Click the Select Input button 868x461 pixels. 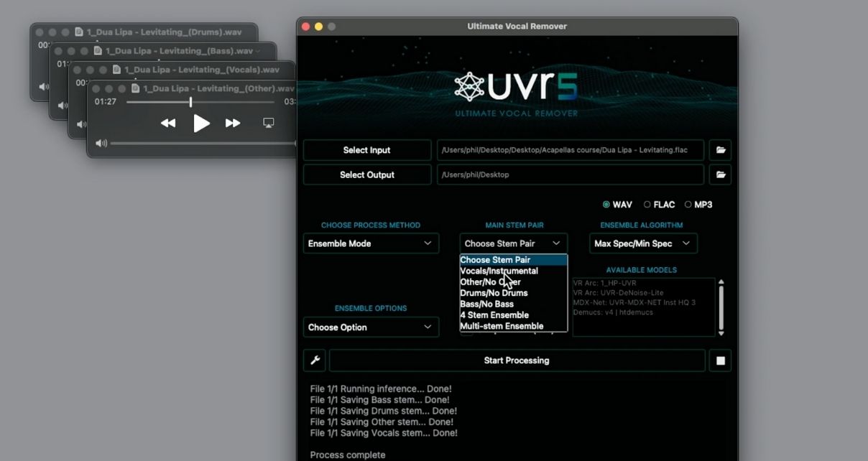(x=367, y=150)
